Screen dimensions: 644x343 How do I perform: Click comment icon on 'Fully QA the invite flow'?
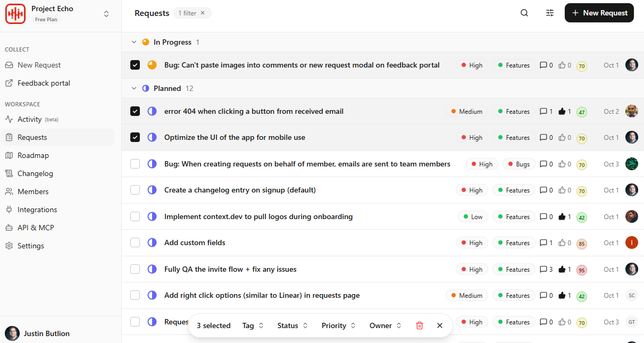[543, 269]
